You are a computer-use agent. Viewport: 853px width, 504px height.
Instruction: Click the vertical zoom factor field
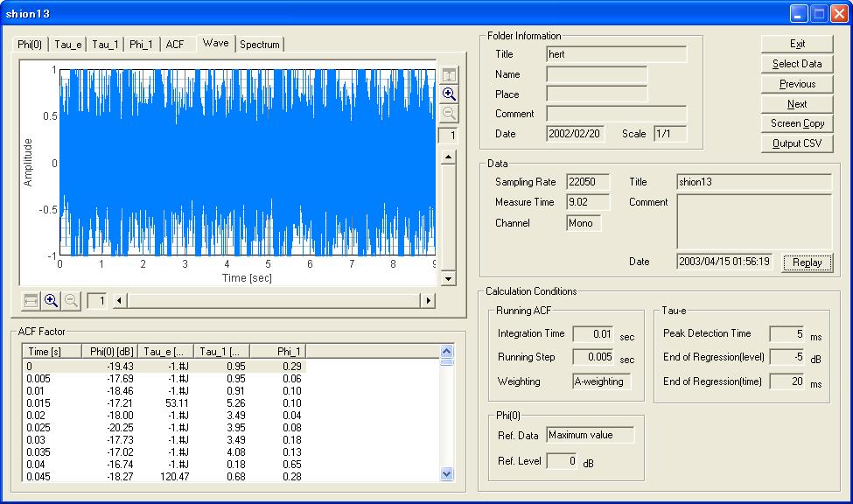(448, 136)
